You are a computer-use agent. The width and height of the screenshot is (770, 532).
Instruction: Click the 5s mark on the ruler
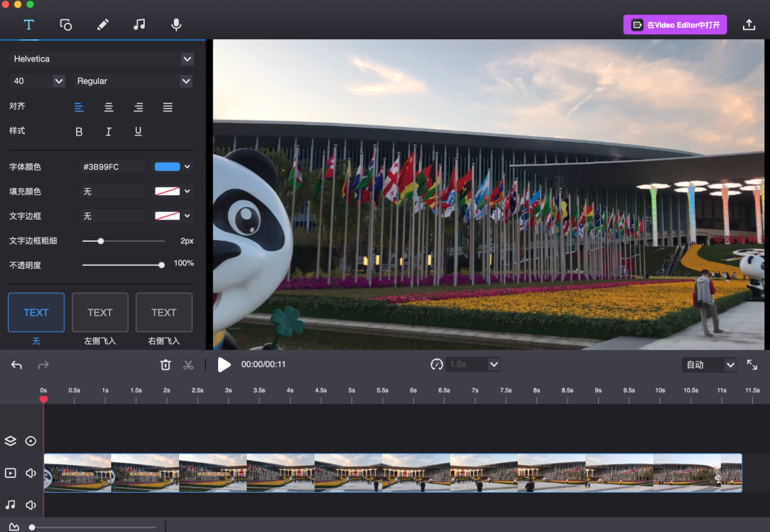pyautogui.click(x=351, y=391)
